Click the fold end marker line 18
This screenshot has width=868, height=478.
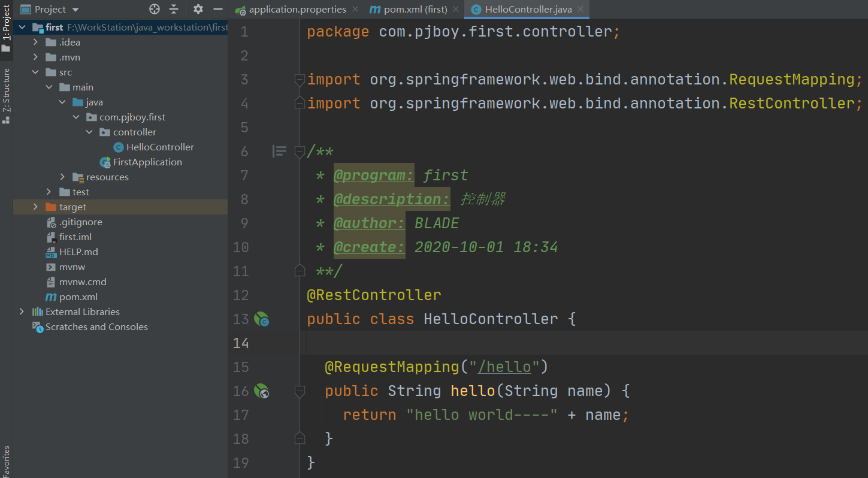[x=300, y=439]
